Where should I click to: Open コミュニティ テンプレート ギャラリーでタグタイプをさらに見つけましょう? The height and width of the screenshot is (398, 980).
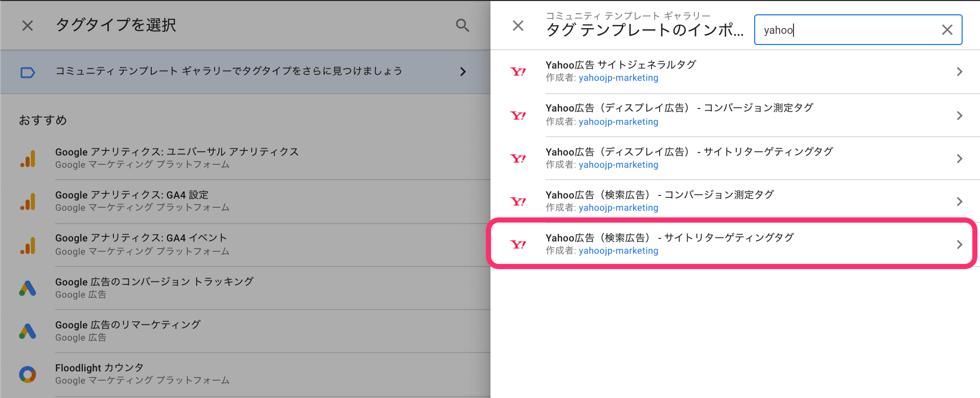(245, 72)
